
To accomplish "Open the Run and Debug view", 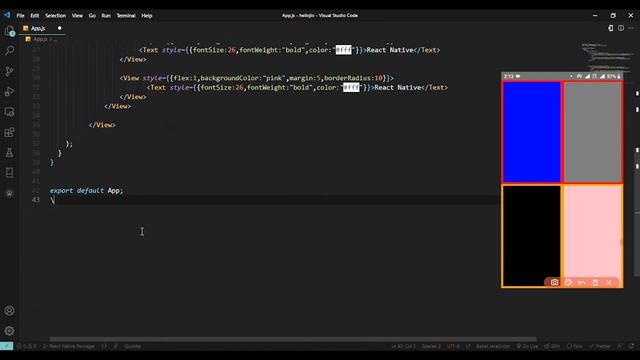I will pos(9,91).
